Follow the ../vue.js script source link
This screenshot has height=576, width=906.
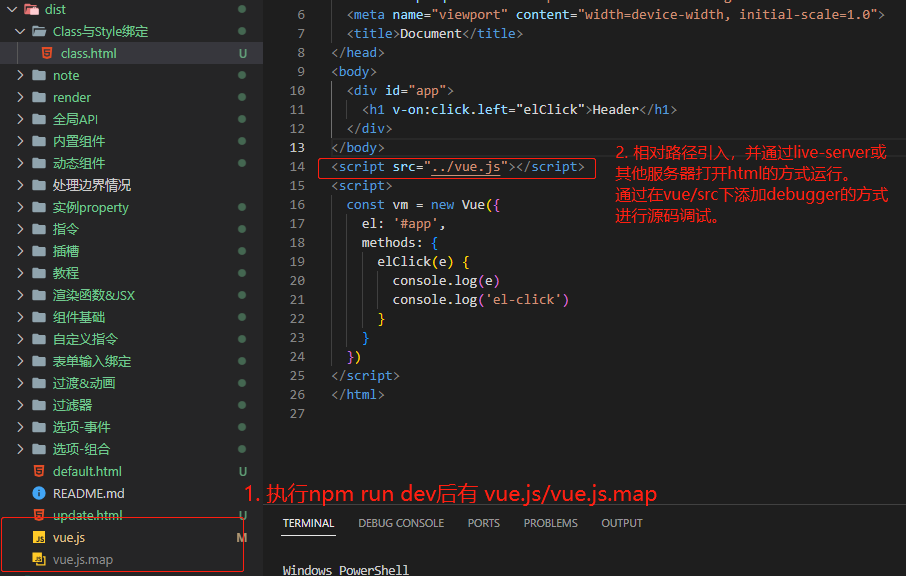pyautogui.click(x=467, y=167)
